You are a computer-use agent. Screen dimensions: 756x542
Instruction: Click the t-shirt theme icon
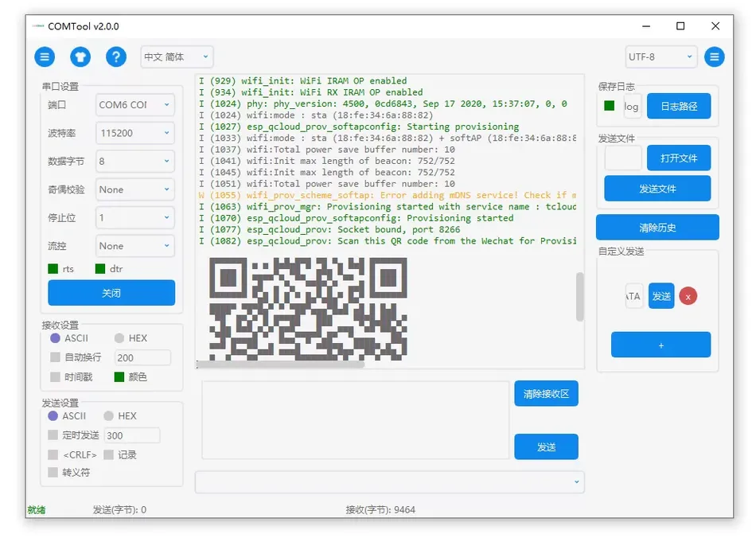tap(80, 57)
